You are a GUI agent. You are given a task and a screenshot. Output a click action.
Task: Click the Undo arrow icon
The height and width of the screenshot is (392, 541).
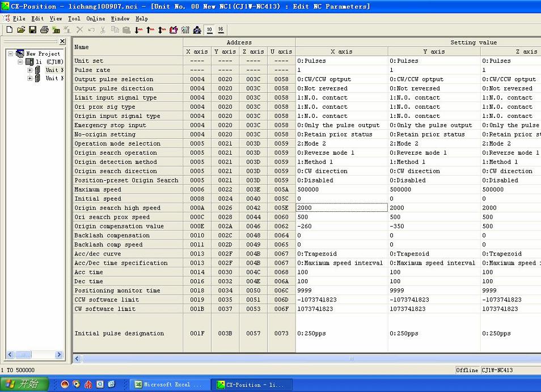(x=91, y=30)
